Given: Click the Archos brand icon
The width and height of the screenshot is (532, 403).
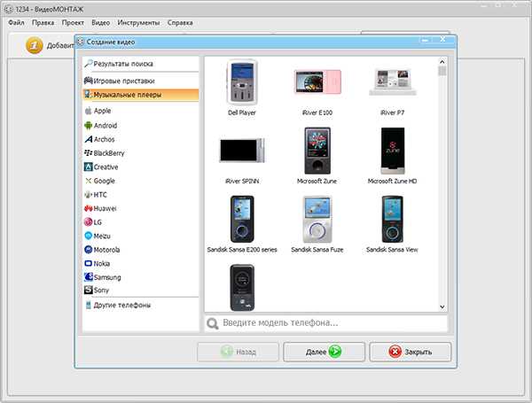Looking at the screenshot, I should click(88, 139).
